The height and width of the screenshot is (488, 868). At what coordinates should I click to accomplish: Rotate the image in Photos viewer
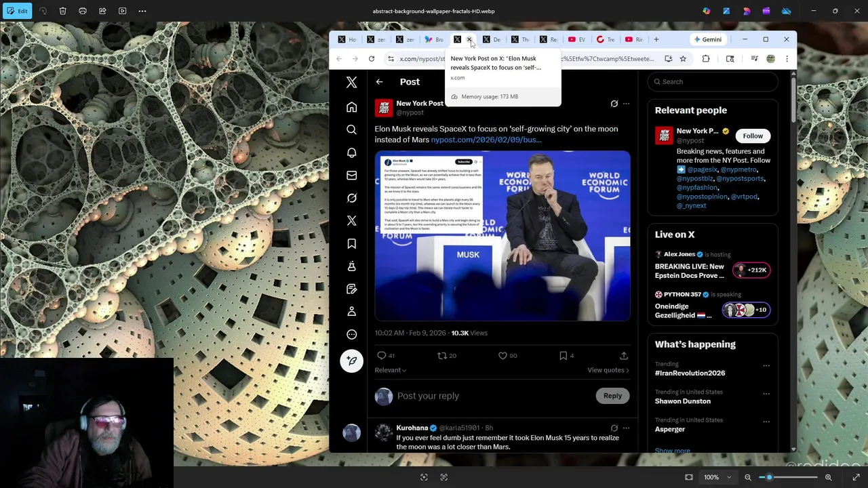(x=43, y=11)
